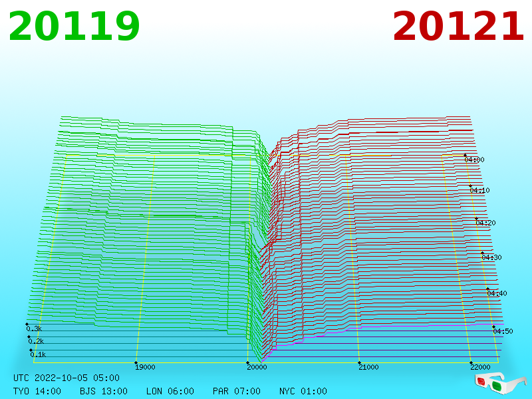Click the LON 06:00 clock
The width and height of the screenshot is (532, 399).
click(x=170, y=391)
